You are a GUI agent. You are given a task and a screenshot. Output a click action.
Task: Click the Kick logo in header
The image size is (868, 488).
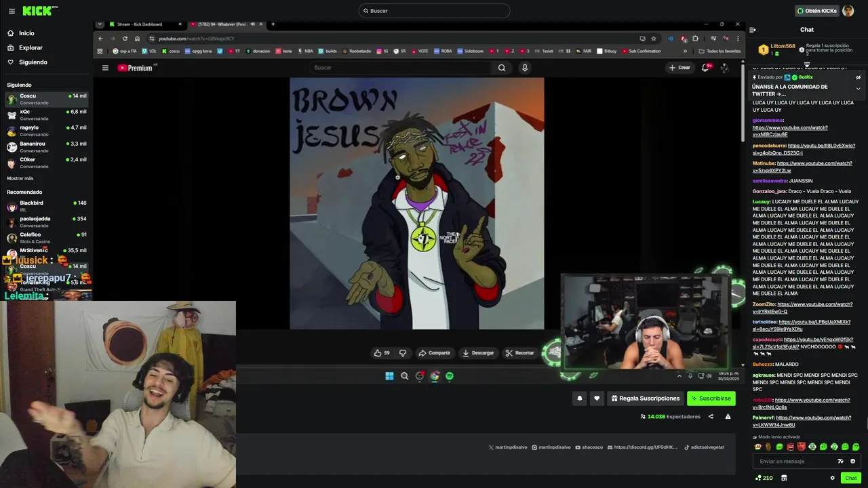(x=40, y=11)
